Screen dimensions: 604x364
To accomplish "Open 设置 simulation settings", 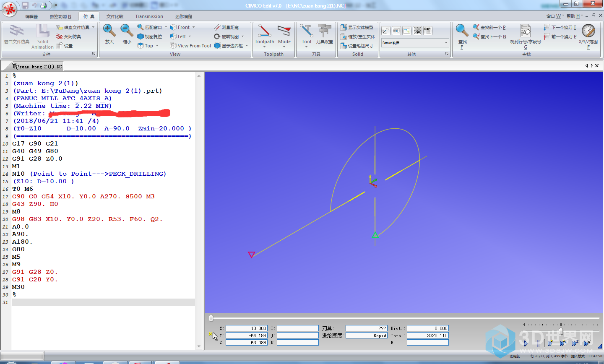I will point(65,46).
